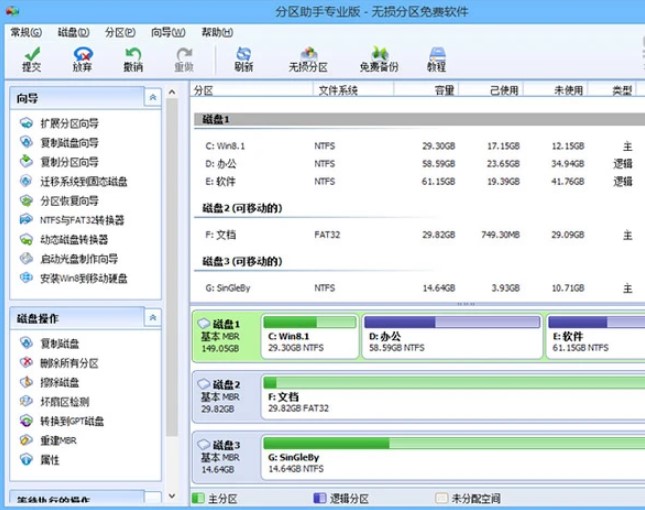Select the D: 办公 partition block in disk map
645x510 pixels.
pos(449,337)
